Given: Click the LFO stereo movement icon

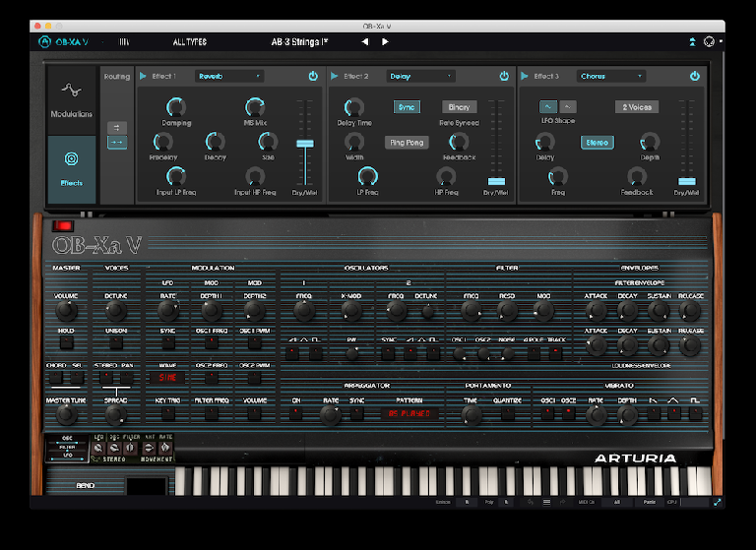Looking at the screenshot, I should pyautogui.click(x=98, y=448).
